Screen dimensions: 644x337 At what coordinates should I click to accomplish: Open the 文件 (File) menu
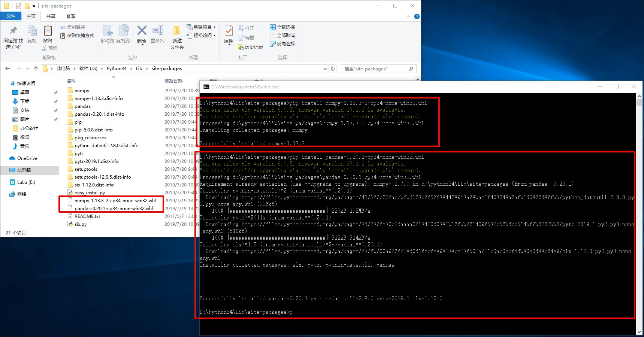pos(11,16)
